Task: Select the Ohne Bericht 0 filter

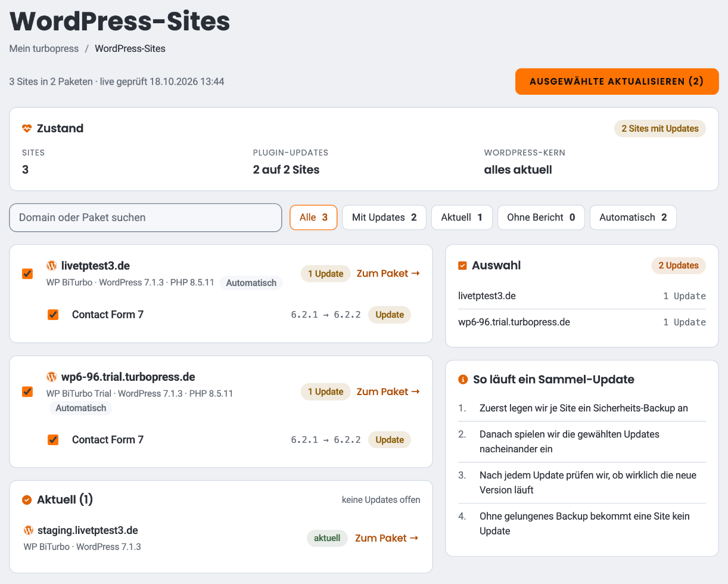Action: [x=541, y=218]
